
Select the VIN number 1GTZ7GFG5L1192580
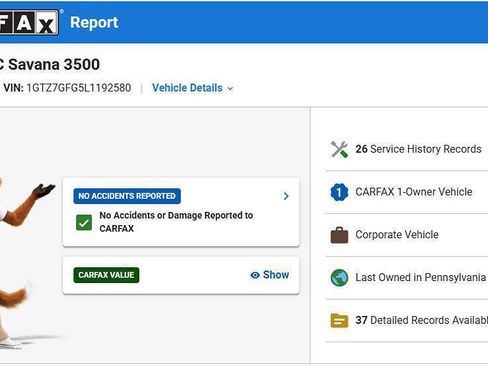point(79,88)
